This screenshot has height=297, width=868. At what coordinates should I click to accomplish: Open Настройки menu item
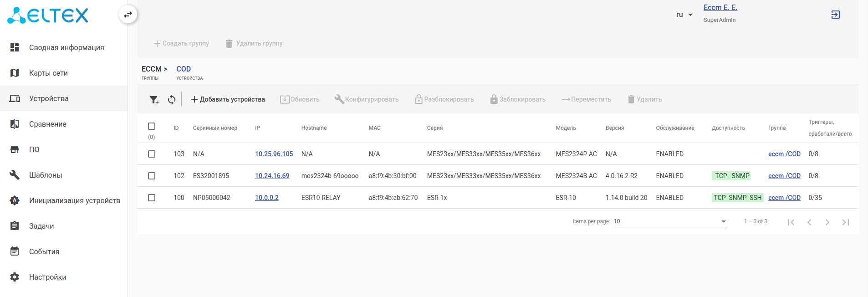64,277
